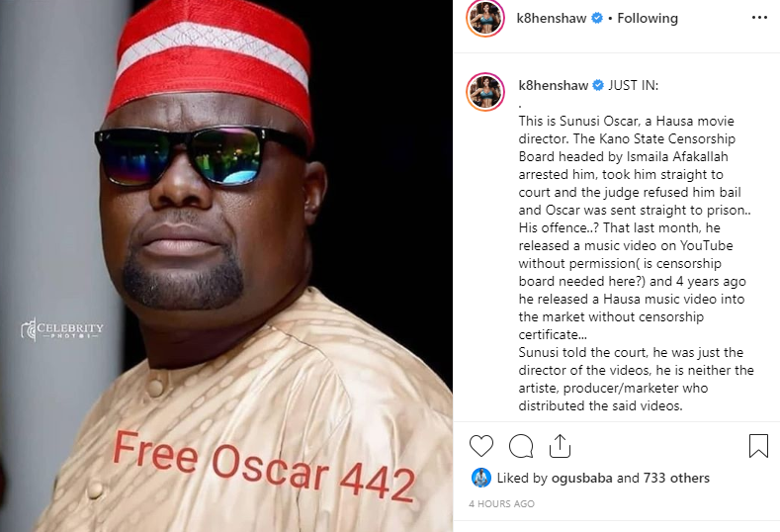Share the post with the arrow icon
Viewport: 780px width, 532px height.
click(560, 445)
